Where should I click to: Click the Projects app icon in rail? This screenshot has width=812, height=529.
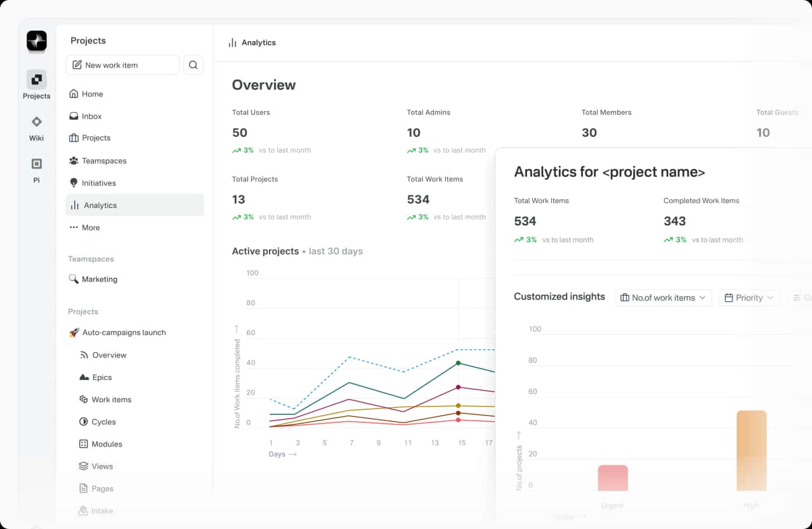[x=36, y=80]
